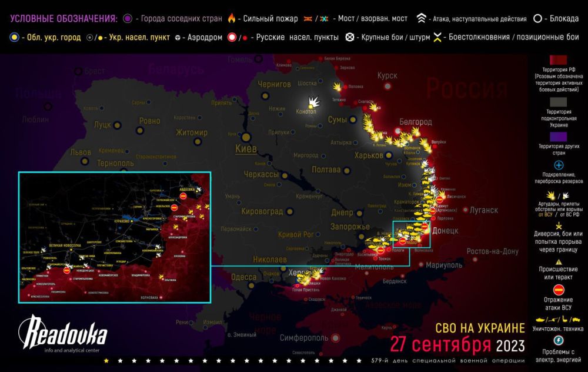Viewport: 588px width, 372px height.
Task: Select the electricity problems icon
Action: point(559,341)
